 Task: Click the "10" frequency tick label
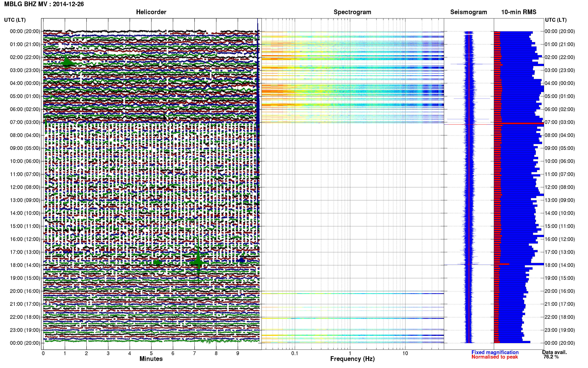tap(405, 353)
